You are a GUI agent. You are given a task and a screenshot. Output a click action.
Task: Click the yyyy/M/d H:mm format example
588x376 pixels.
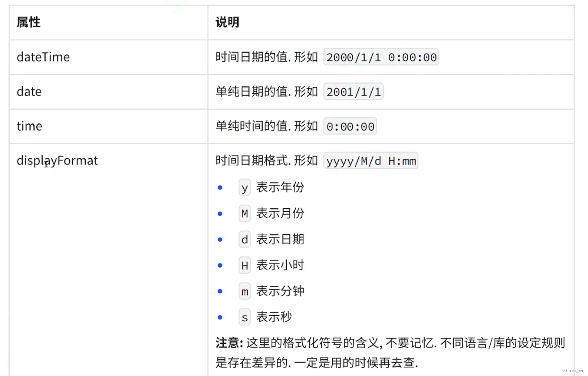[371, 160]
